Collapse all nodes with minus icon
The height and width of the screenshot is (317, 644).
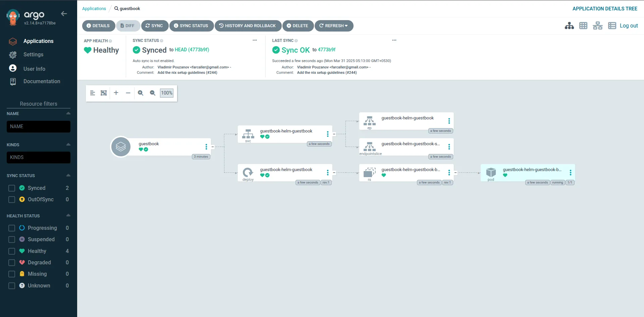click(x=128, y=93)
